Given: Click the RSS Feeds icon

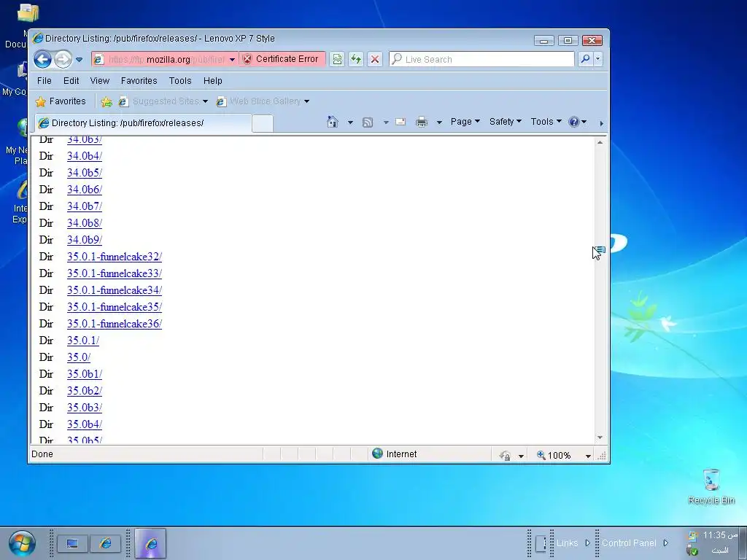Looking at the screenshot, I should [368, 122].
